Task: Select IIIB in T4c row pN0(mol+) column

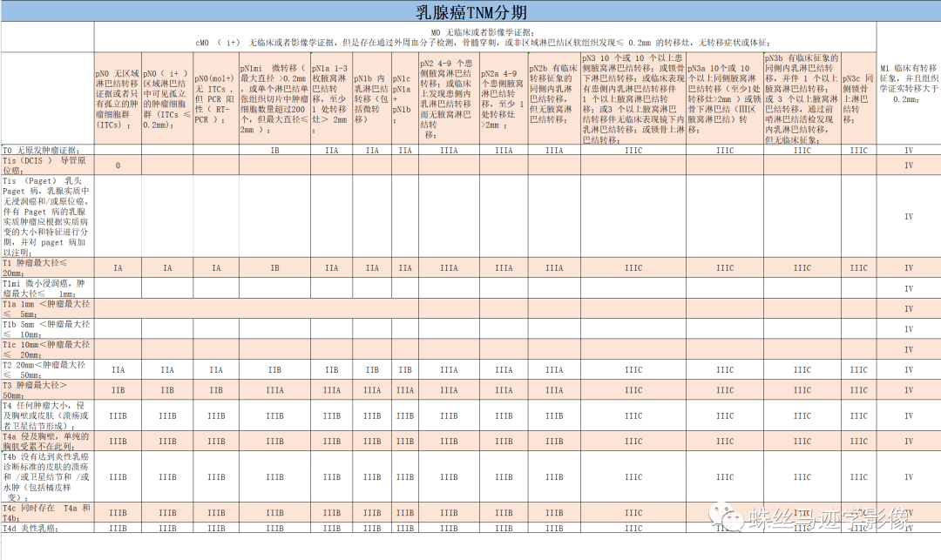Action: (216, 513)
